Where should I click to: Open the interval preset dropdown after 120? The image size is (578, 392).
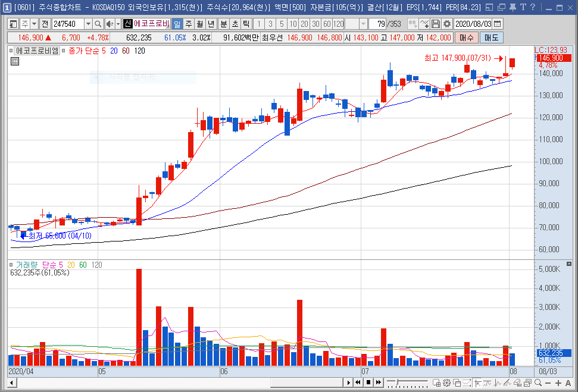(363, 24)
